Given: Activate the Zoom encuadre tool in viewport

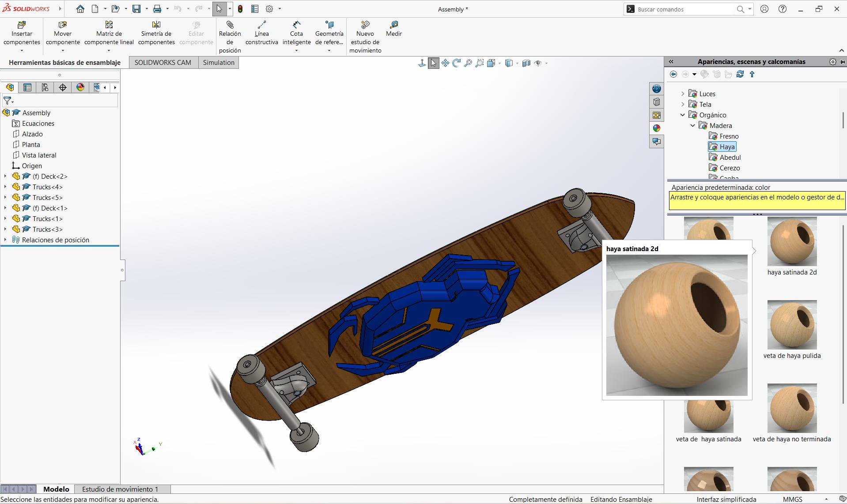Looking at the screenshot, I should [479, 63].
